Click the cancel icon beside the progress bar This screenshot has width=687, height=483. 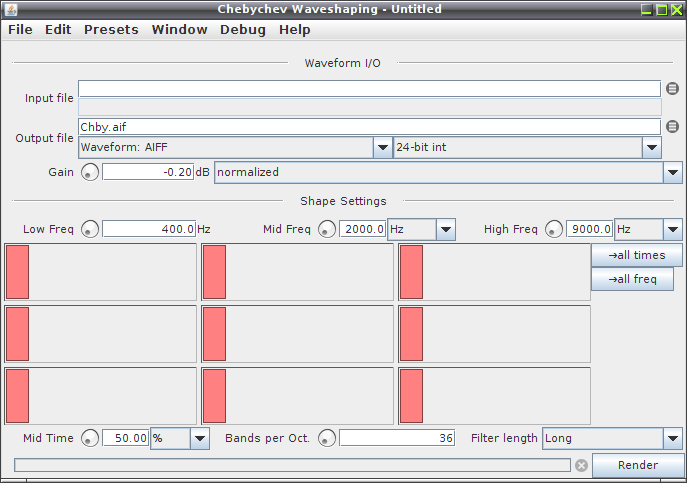click(x=581, y=465)
